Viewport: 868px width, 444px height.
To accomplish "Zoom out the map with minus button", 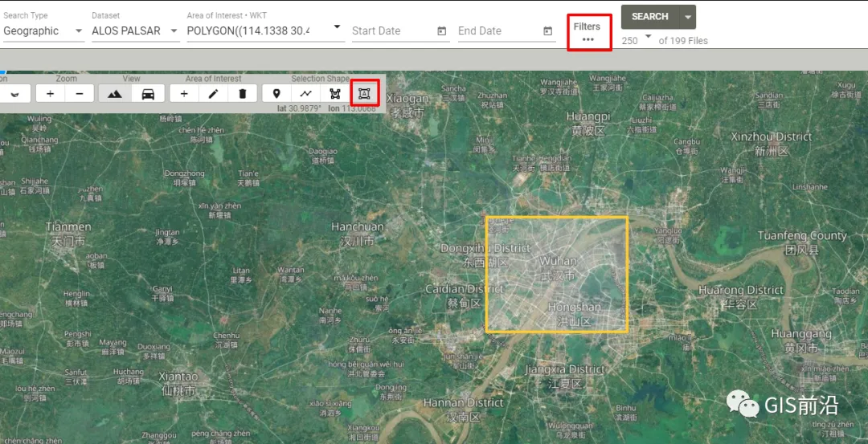I will 80,93.
